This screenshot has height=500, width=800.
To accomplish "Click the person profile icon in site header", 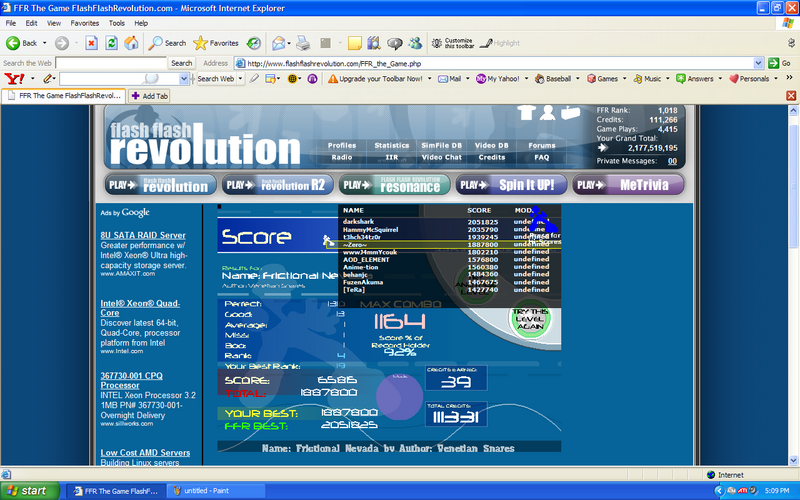I will [548, 112].
